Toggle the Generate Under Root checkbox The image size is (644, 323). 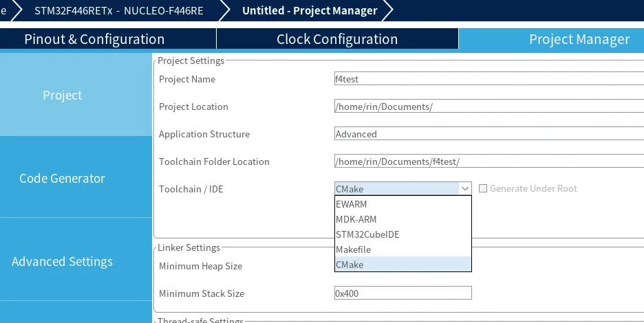click(x=483, y=188)
